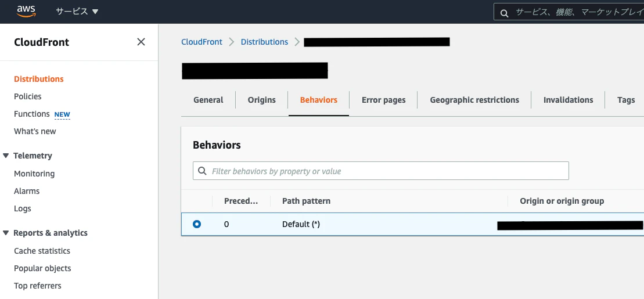Open What's new in the sidebar
Screen dimensions: 644x299
tap(35, 131)
